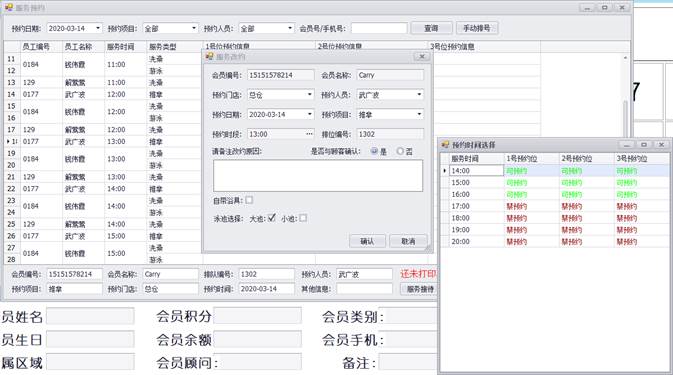The image size is (673, 375).
Task: Click the red 还未打印 status text
Action: tap(418, 274)
